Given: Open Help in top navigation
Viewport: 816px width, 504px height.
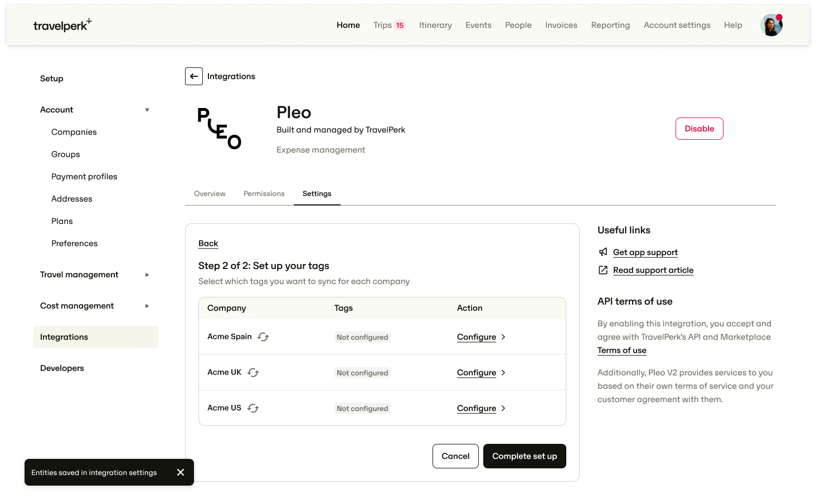Looking at the screenshot, I should click(x=733, y=25).
